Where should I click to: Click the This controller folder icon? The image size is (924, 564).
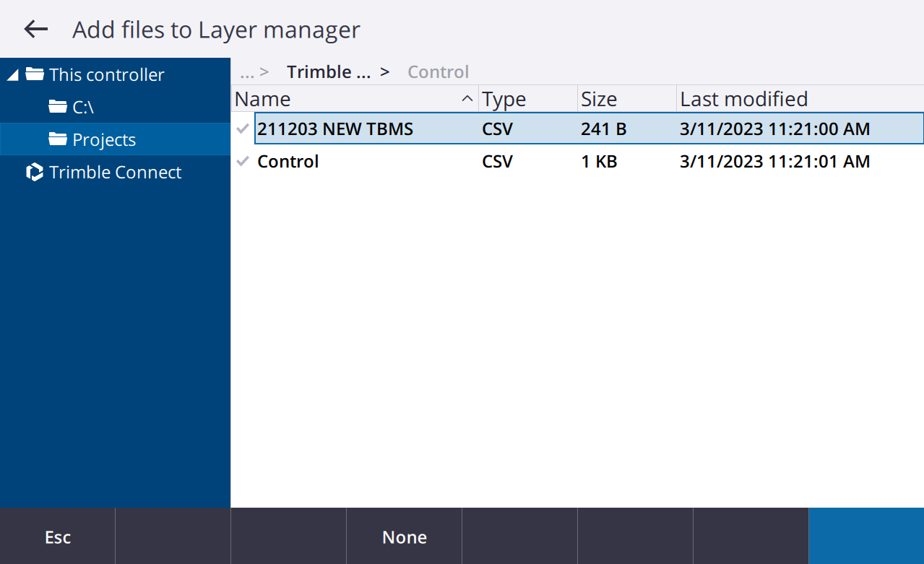(x=35, y=74)
